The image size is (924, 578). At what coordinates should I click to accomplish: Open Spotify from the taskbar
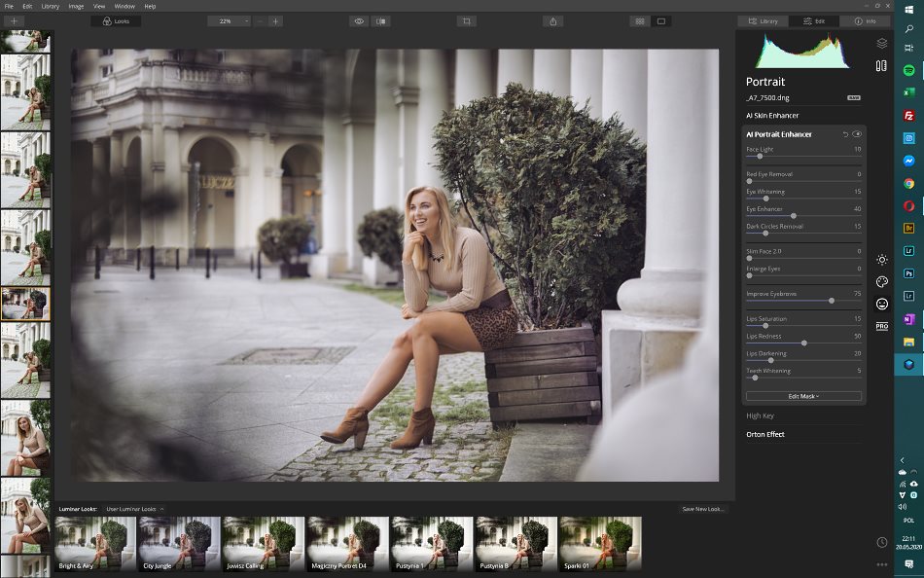click(x=908, y=70)
